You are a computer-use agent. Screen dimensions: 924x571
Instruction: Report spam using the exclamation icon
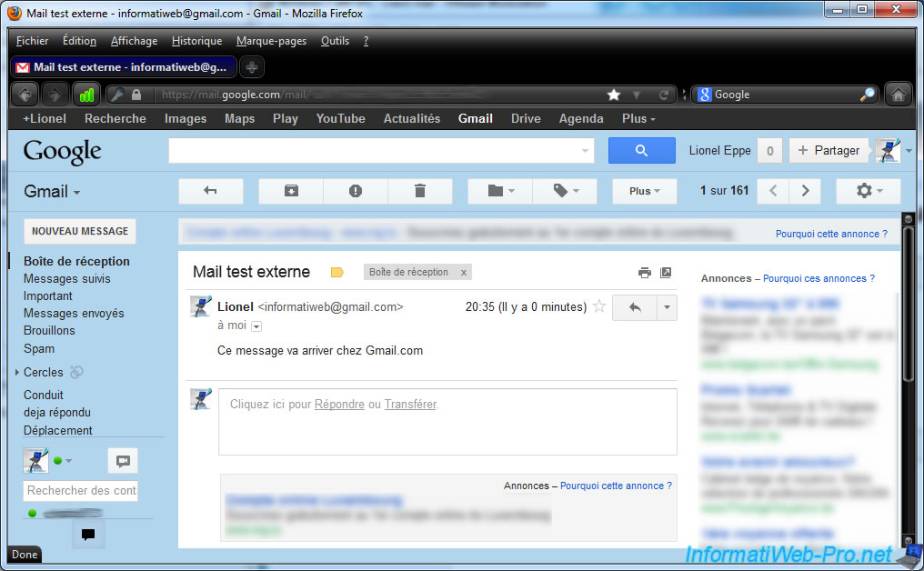356,191
